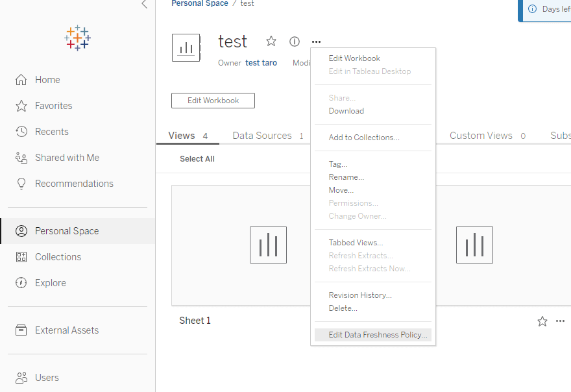
Task: Follow the Personal Space breadcrumb link
Action: (x=200, y=3)
